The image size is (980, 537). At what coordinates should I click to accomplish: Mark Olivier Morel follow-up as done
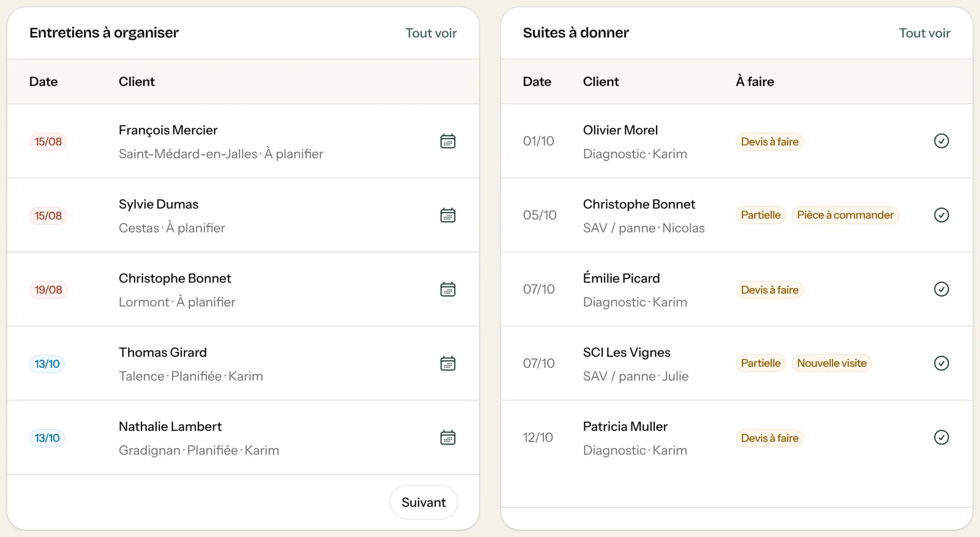(941, 141)
